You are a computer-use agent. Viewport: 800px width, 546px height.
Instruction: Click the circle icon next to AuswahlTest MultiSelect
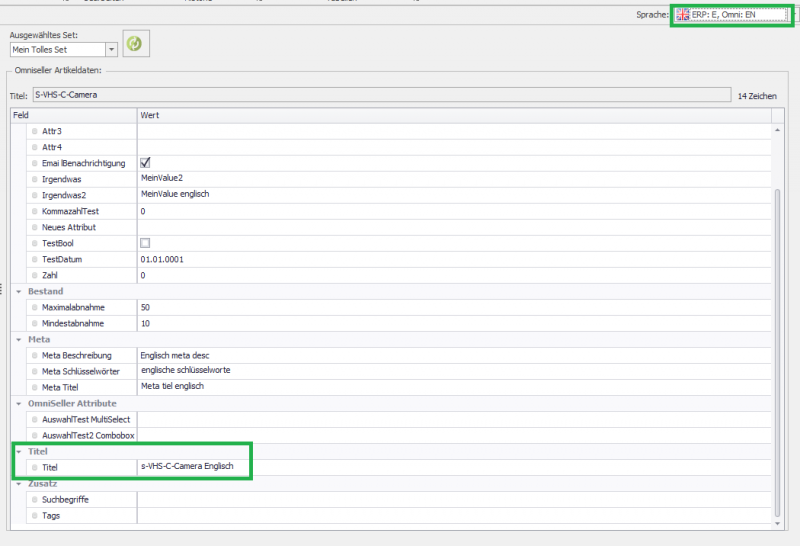35,419
